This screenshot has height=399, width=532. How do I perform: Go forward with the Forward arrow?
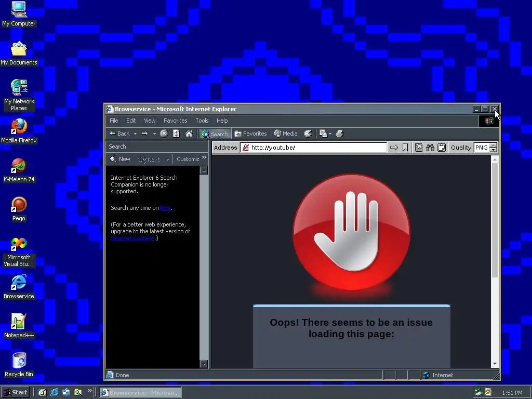[x=145, y=134]
